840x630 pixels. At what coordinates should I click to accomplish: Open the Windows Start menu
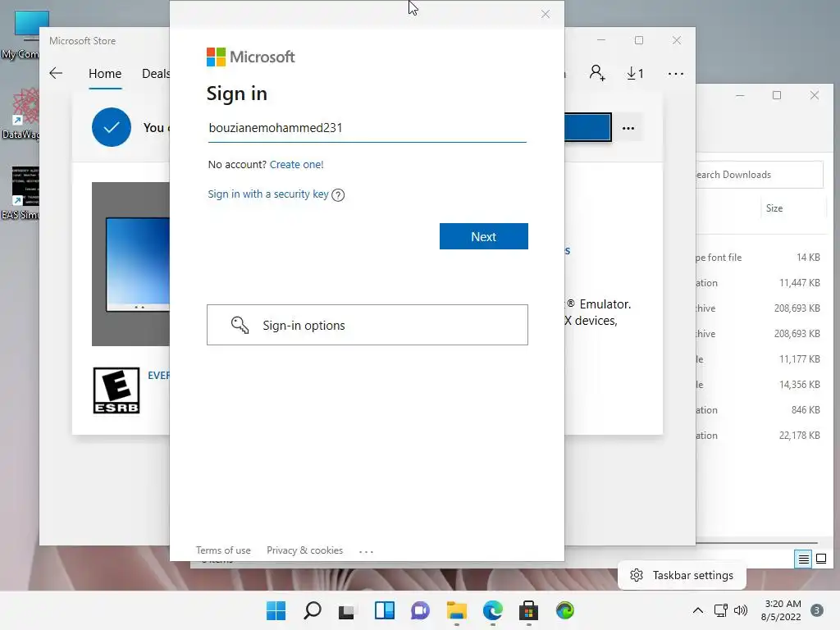coord(276,610)
